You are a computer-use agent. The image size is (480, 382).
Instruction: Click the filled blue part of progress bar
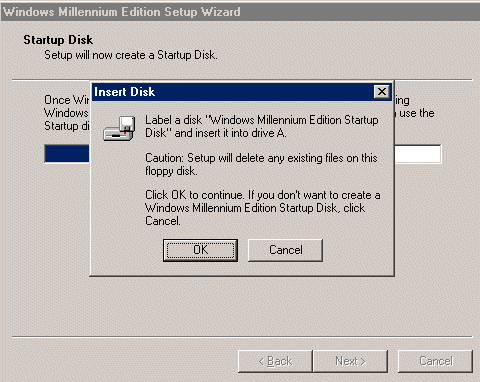coord(67,154)
